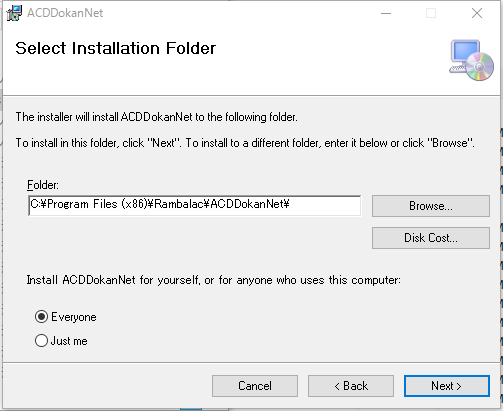Click the 'Select Installation Folder' heading
This screenshot has height=411, width=503.
(116, 48)
